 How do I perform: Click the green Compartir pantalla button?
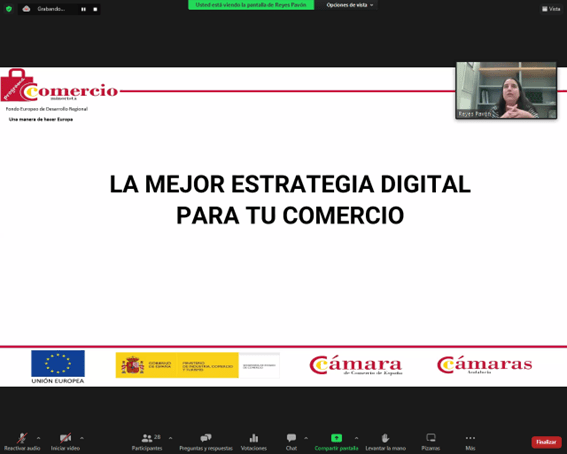(x=336, y=442)
